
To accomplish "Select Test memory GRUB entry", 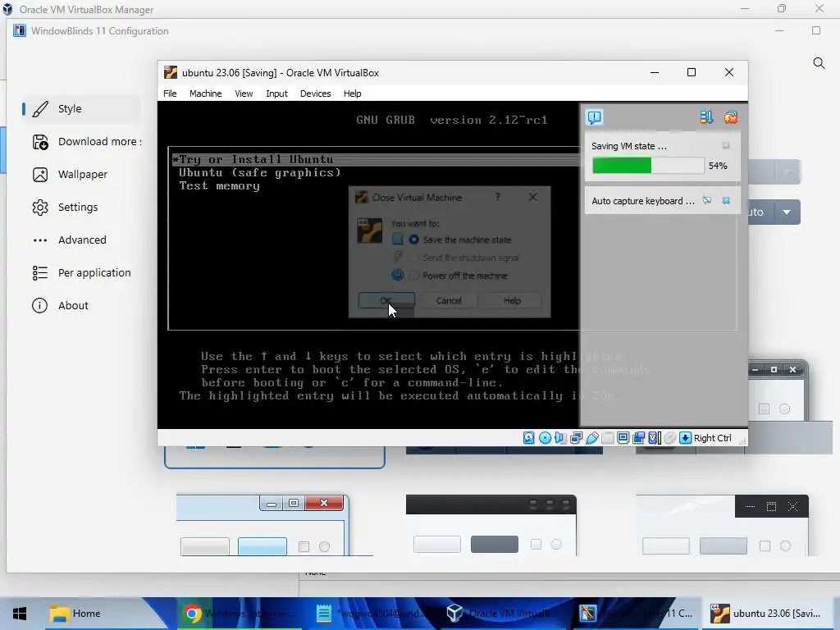I will click(219, 186).
